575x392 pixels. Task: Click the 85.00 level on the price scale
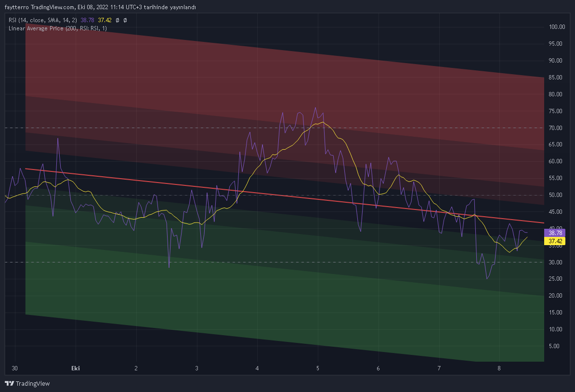[x=555, y=78]
